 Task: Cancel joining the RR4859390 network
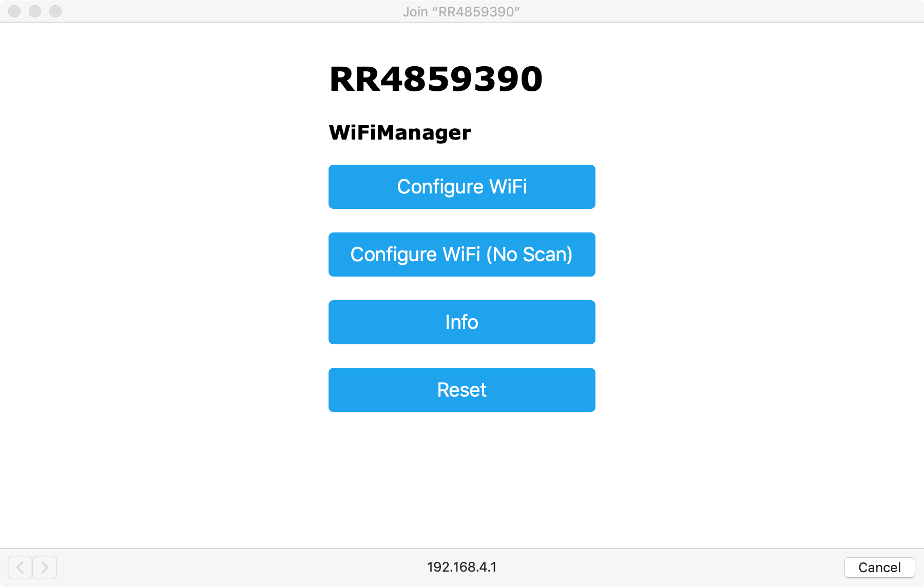pos(879,567)
